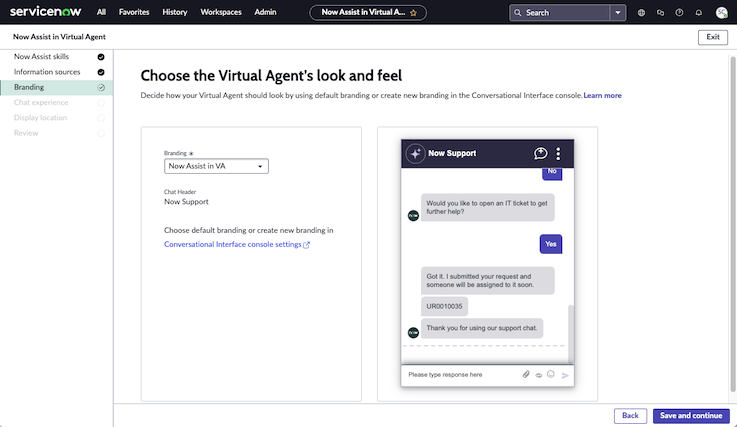Viewport: 737px width, 427px height.
Task: Open Conversational Interface console settings link
Action: [233, 245]
